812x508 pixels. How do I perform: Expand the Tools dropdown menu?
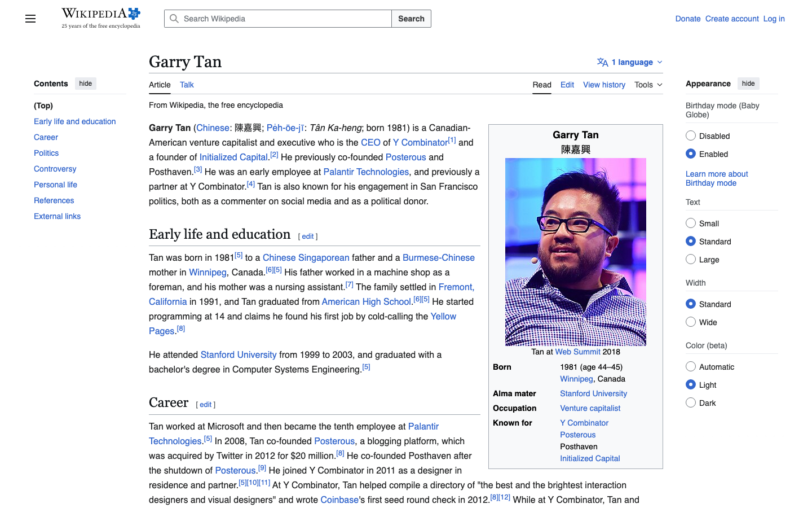pyautogui.click(x=648, y=85)
